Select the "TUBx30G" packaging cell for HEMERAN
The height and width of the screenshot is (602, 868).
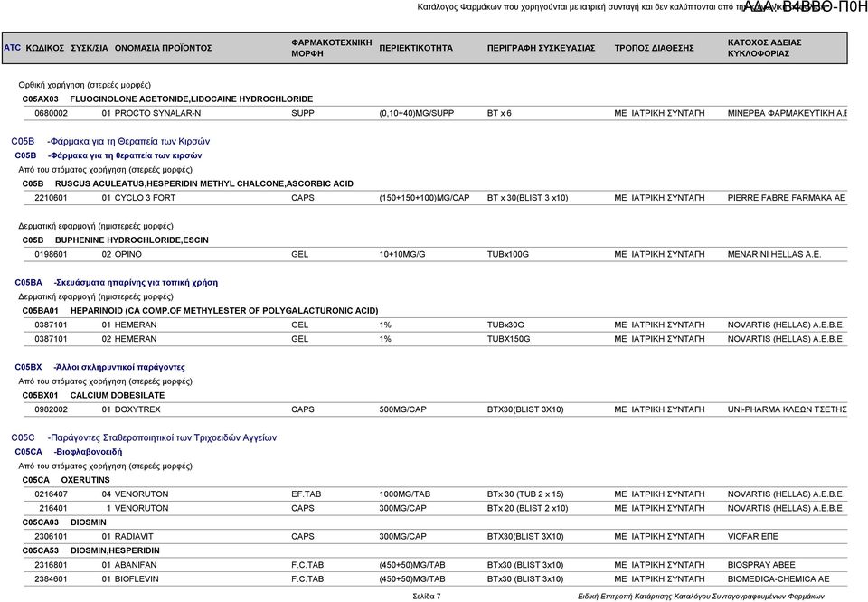[x=505, y=325]
